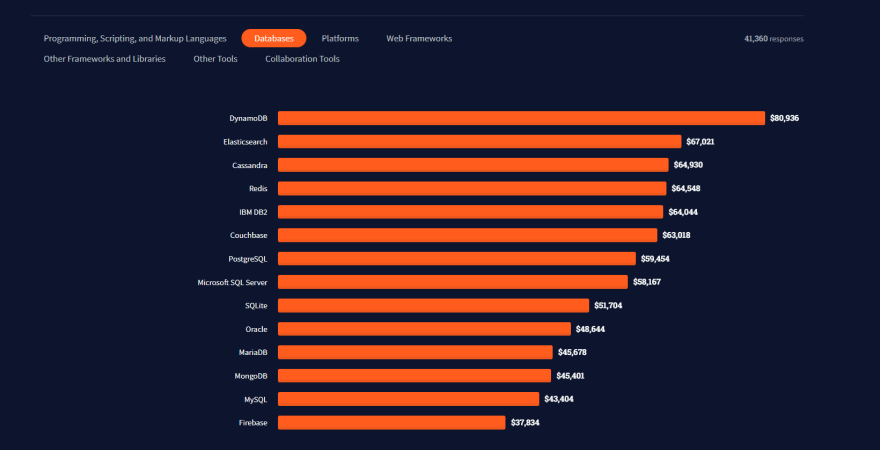Click the SQLite bar
This screenshot has width=880, height=450.
[x=433, y=305]
